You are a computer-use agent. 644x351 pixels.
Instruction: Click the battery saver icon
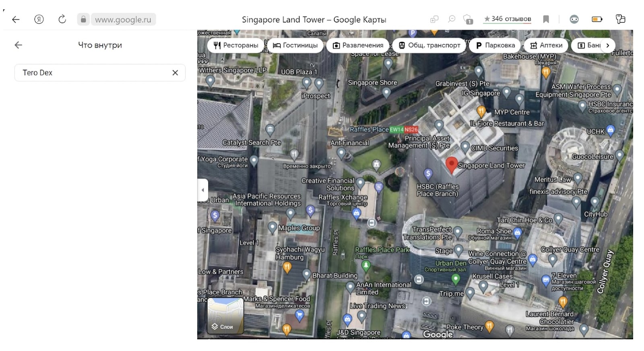coord(597,19)
